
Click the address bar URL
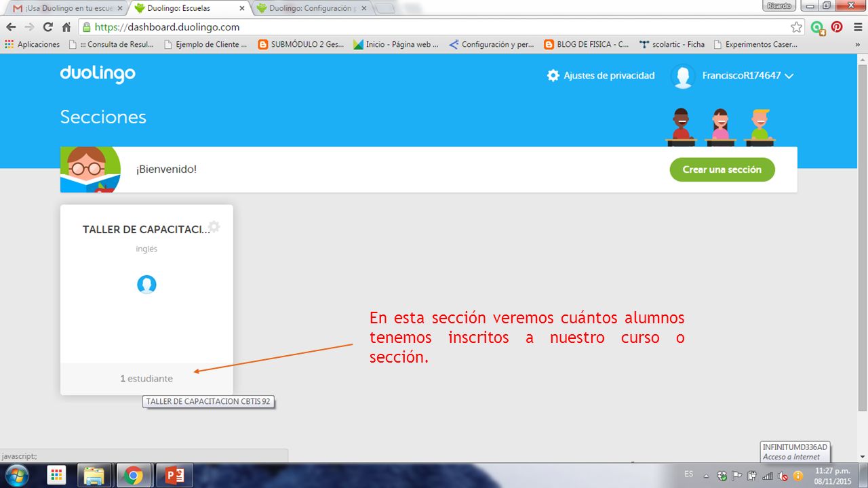(167, 27)
